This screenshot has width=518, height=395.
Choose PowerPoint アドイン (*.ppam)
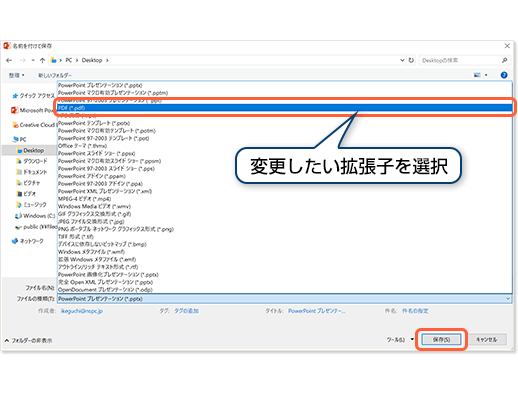click(285, 176)
